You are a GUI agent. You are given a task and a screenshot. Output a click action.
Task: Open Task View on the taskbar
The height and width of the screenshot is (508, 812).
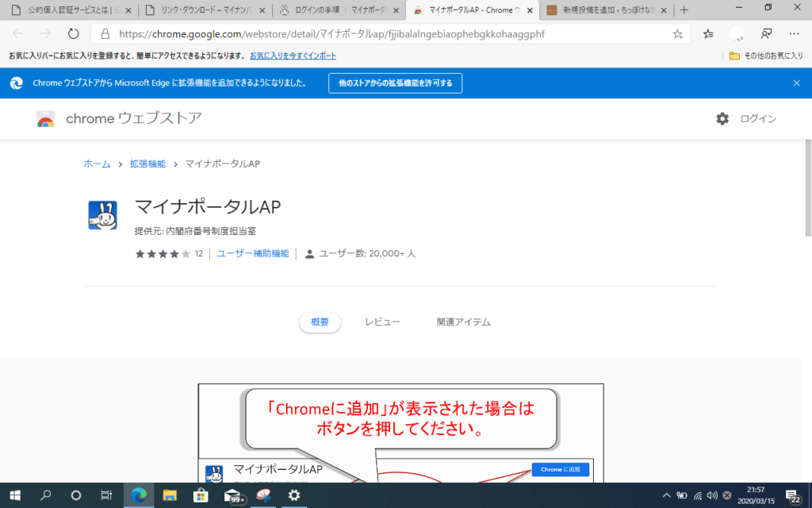point(106,495)
